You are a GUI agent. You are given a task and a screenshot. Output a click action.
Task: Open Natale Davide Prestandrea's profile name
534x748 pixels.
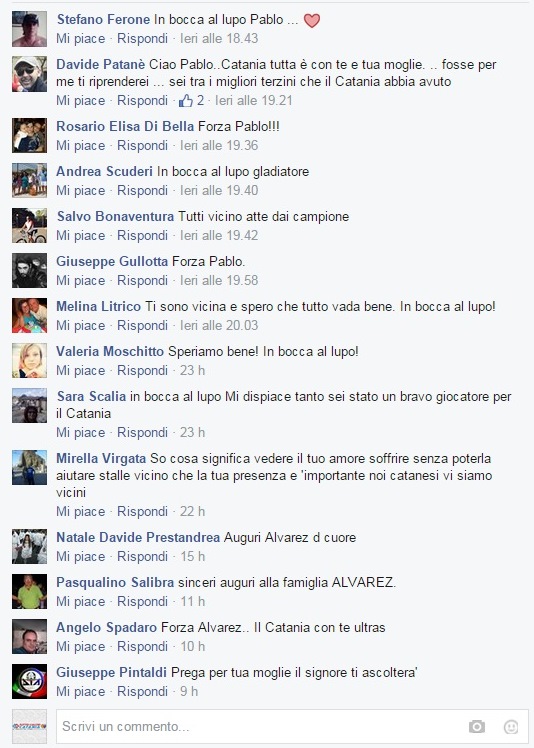tap(138, 537)
